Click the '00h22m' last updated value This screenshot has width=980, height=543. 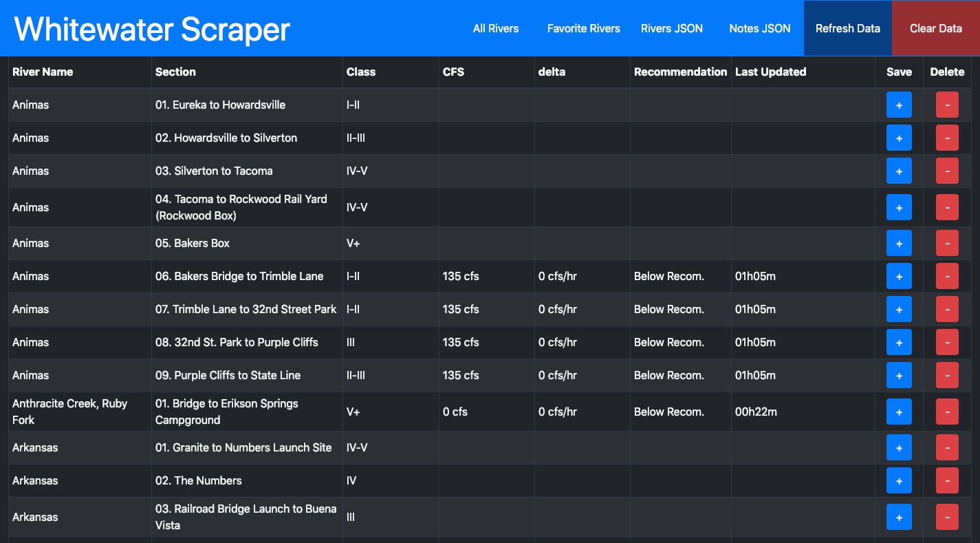click(x=756, y=412)
